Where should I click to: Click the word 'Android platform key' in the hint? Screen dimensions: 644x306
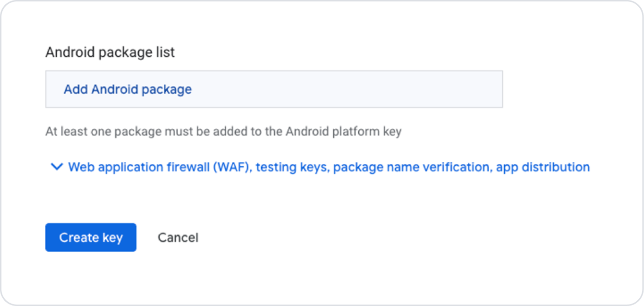coord(343,132)
